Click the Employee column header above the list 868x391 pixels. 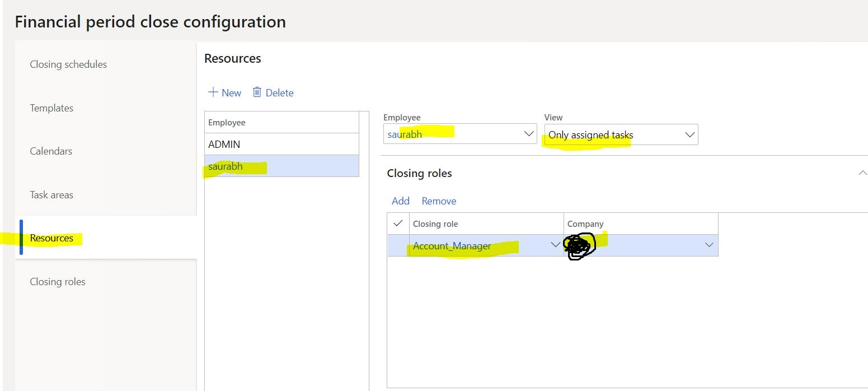pos(227,122)
